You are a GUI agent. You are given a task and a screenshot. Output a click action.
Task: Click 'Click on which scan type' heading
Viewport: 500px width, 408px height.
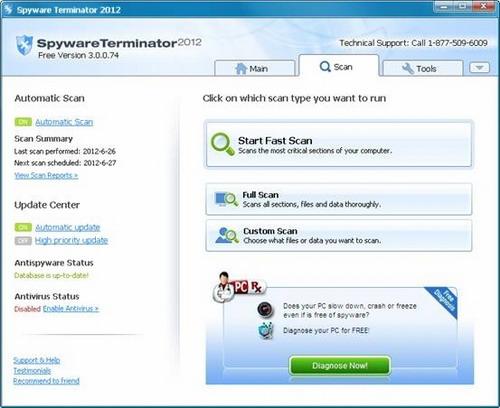click(294, 98)
